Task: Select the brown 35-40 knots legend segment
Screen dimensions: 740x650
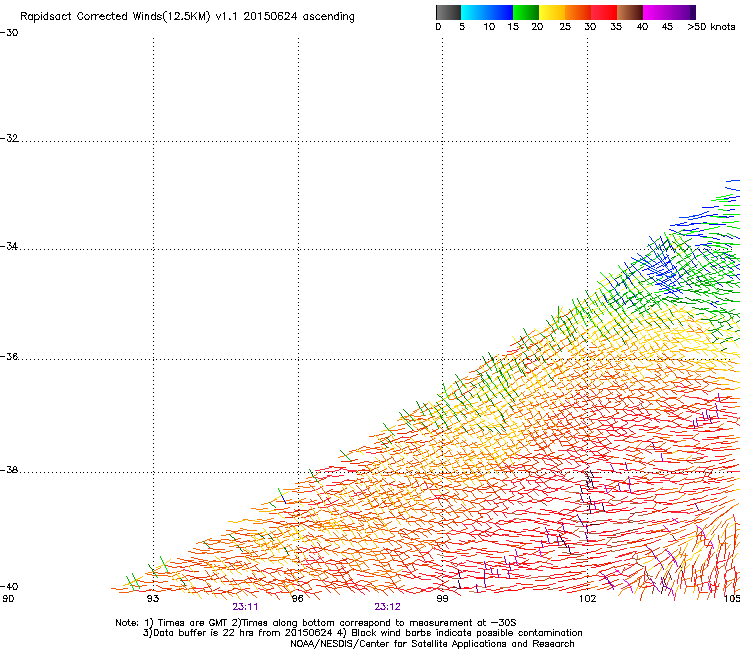Action: (x=630, y=12)
